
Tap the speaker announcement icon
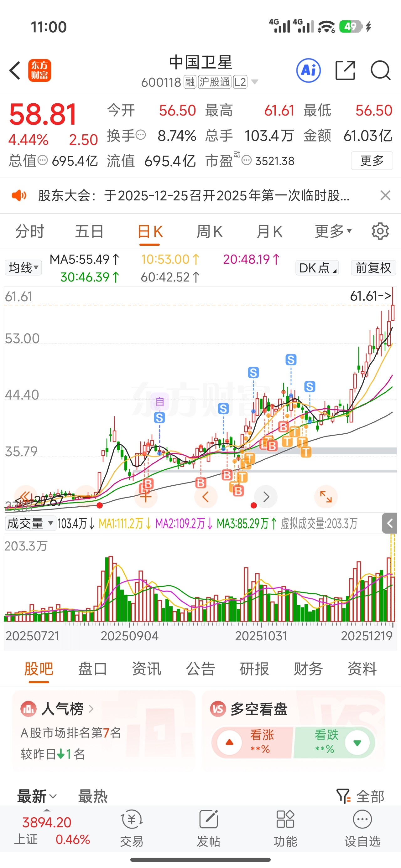pyautogui.click(x=19, y=195)
